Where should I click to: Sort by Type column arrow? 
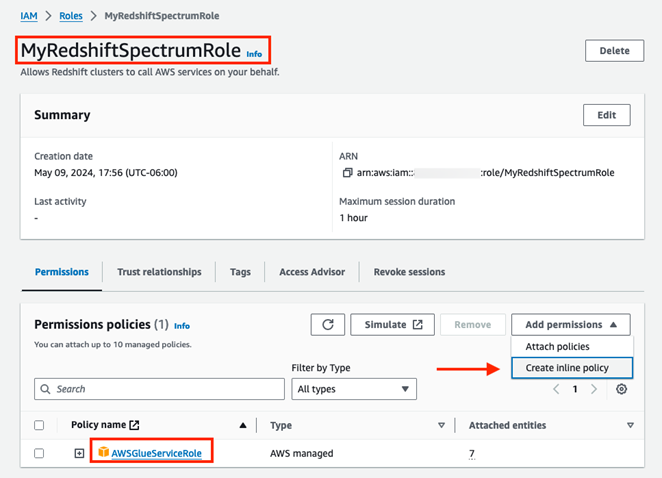[441, 425]
